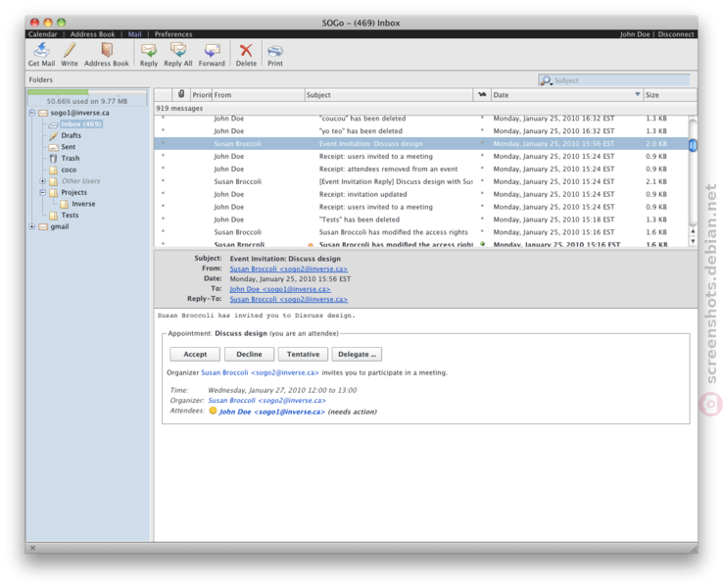Screen dimensions: 723x588
Task: Click Disconnect to log out
Action: (x=676, y=34)
